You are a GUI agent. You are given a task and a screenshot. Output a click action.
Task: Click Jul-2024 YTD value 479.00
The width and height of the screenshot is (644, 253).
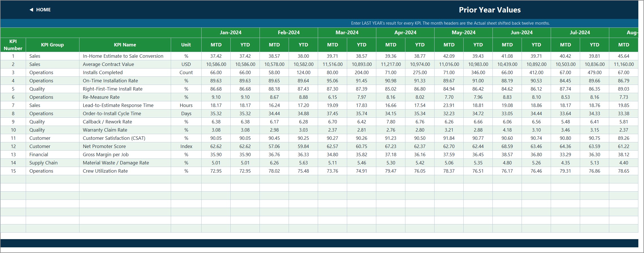coord(595,72)
